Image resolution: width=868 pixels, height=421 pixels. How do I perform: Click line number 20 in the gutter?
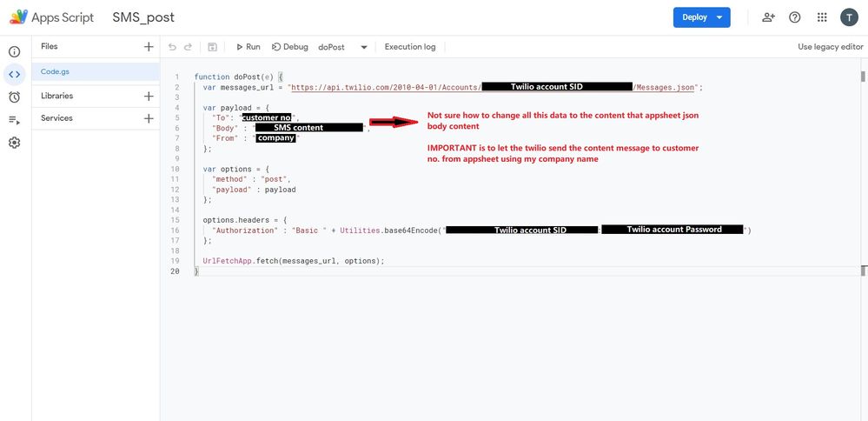pos(175,271)
